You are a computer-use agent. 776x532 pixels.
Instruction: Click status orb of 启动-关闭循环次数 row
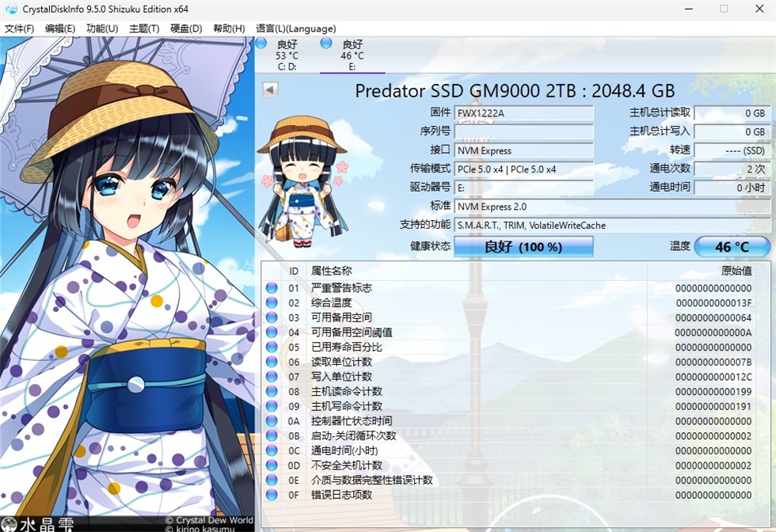[x=271, y=436]
